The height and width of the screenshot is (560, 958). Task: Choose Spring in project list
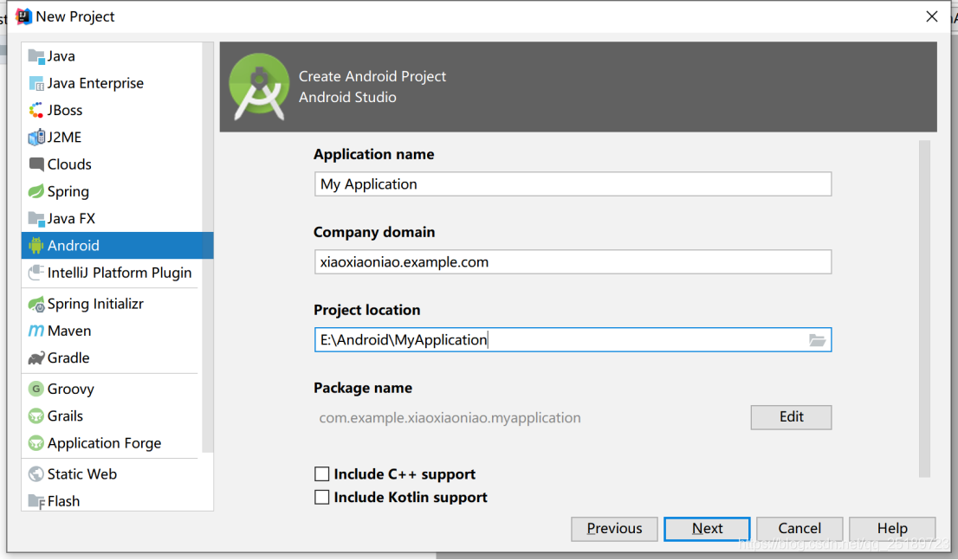point(117,191)
